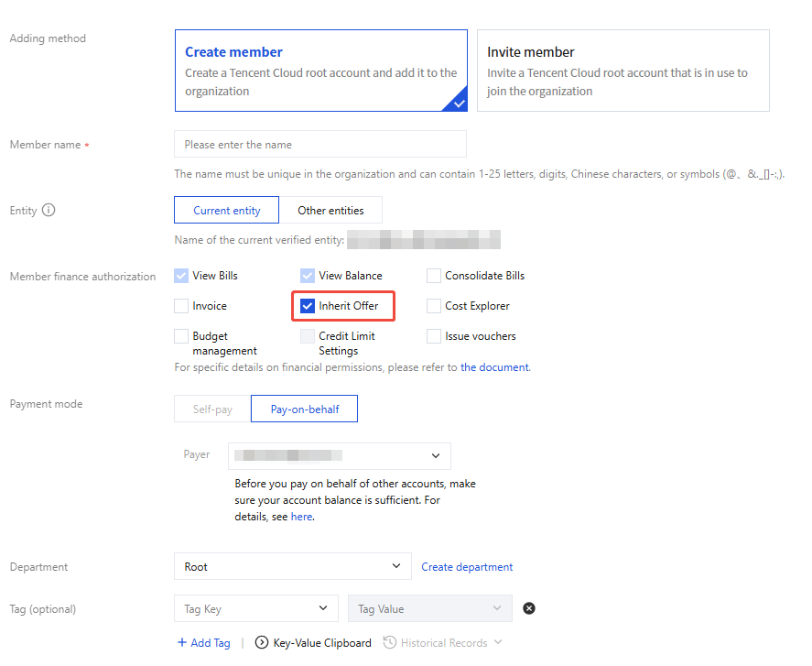Switch to the Other entities tab
This screenshot has height=666, width=812.
pyautogui.click(x=330, y=211)
